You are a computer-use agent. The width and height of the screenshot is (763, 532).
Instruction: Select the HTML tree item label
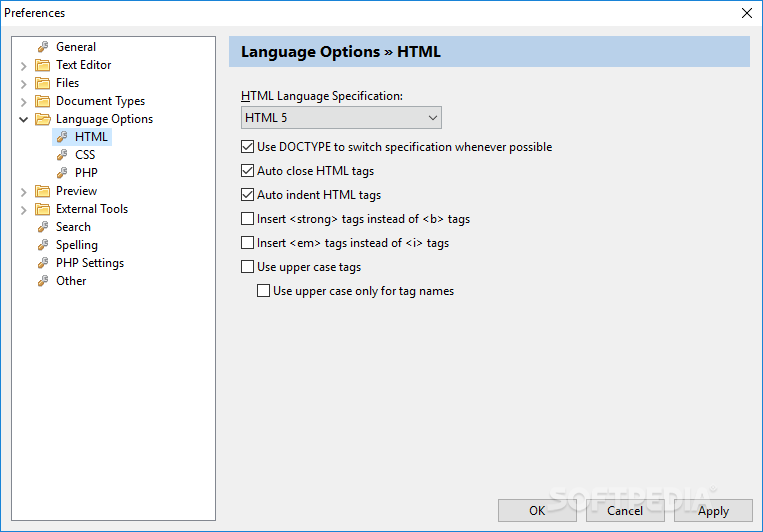(91, 137)
